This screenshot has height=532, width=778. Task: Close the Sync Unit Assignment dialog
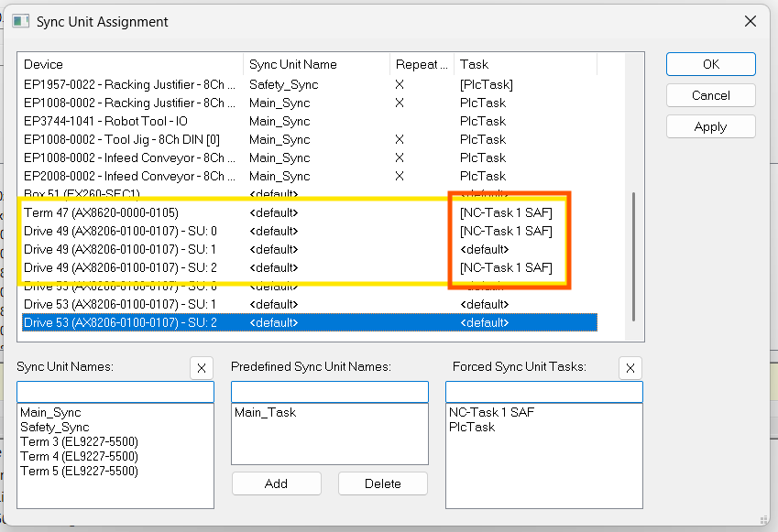click(x=751, y=21)
